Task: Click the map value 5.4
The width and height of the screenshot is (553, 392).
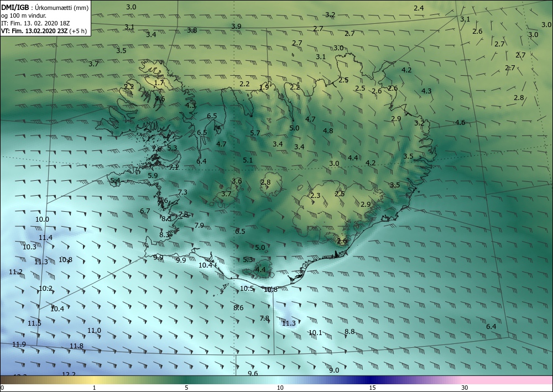Action: tap(116, 180)
